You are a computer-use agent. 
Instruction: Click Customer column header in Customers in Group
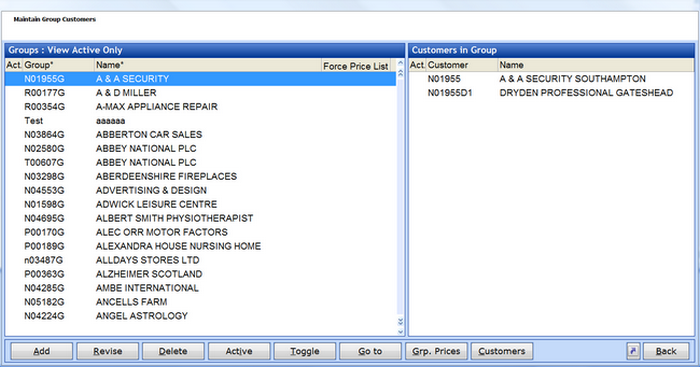click(x=462, y=65)
